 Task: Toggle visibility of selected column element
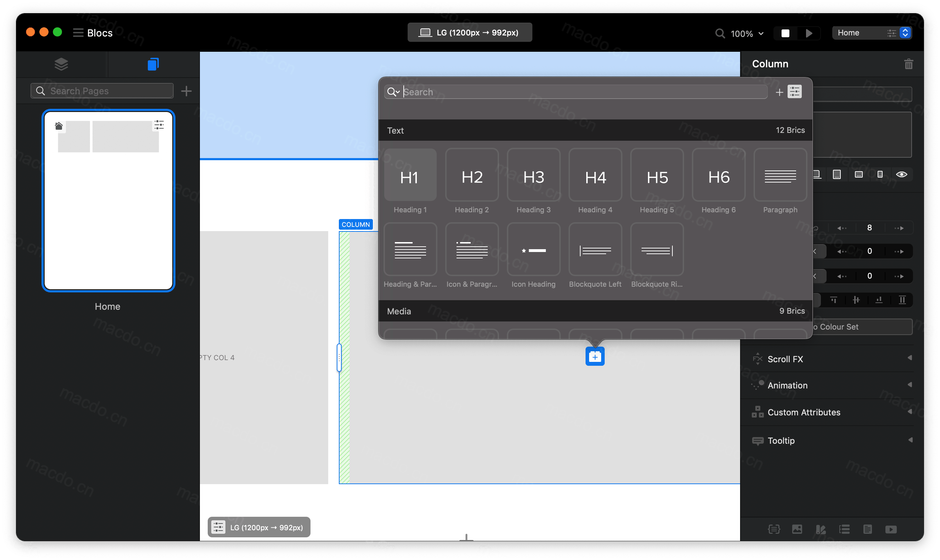click(x=903, y=174)
